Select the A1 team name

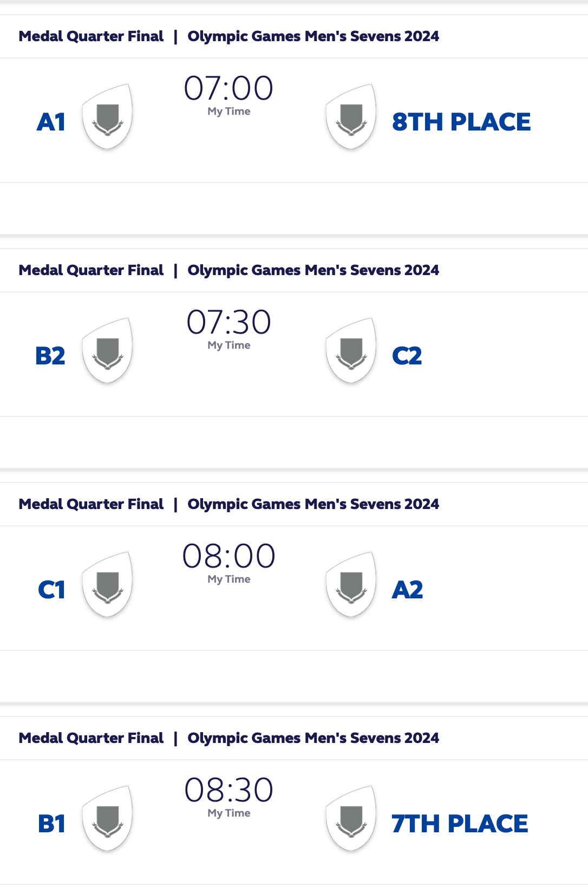tap(51, 122)
